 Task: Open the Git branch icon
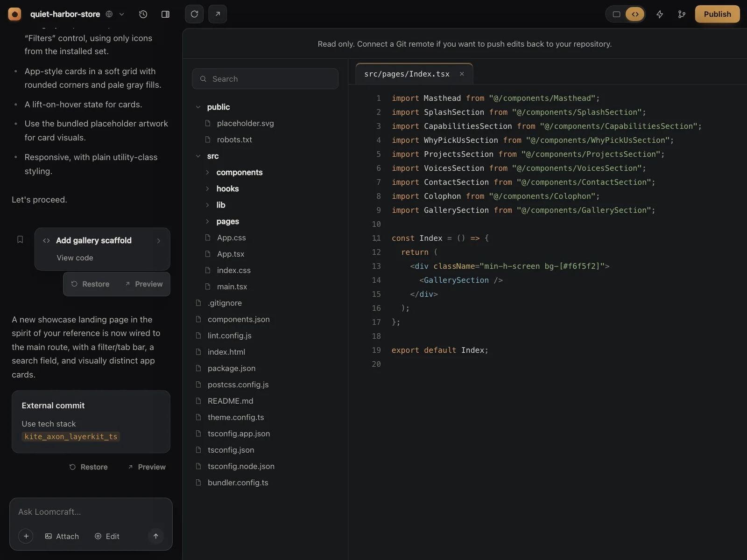click(682, 14)
